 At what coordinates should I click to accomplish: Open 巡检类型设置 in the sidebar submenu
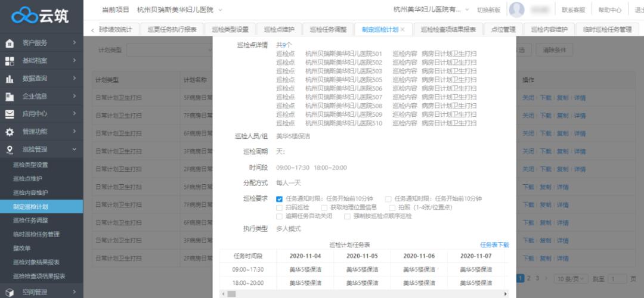(30, 165)
